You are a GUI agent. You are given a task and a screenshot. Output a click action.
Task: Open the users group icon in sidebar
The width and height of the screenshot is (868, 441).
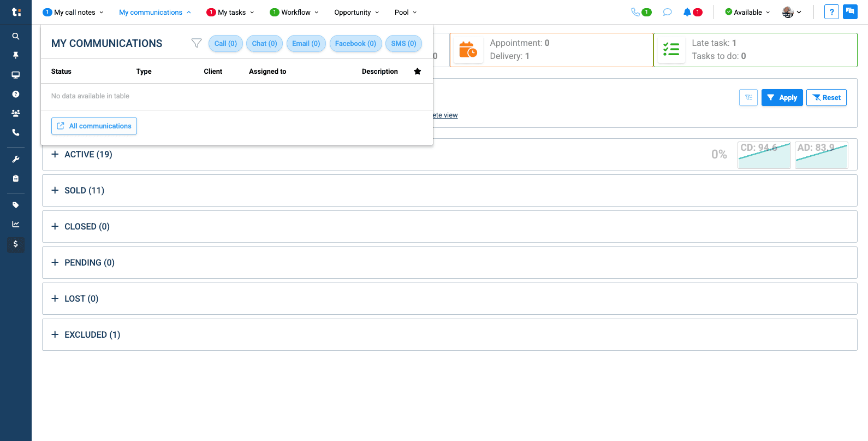pyautogui.click(x=16, y=113)
